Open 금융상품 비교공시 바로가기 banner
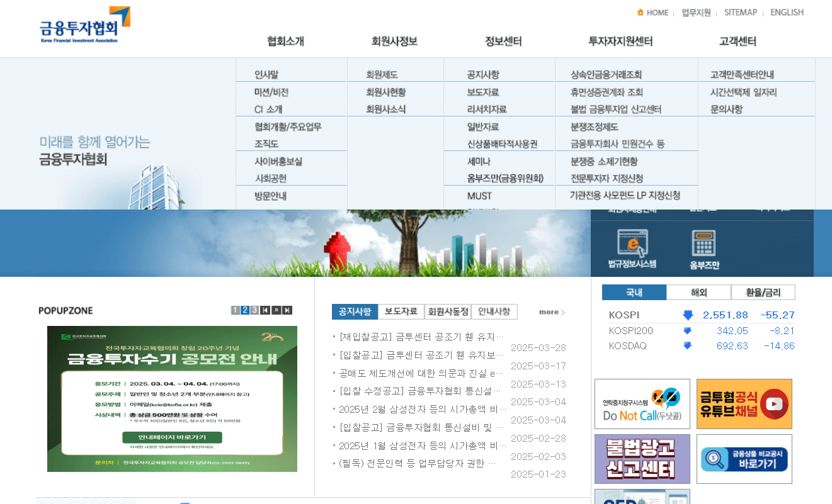Viewport: 832px width, 504px height. [744, 459]
